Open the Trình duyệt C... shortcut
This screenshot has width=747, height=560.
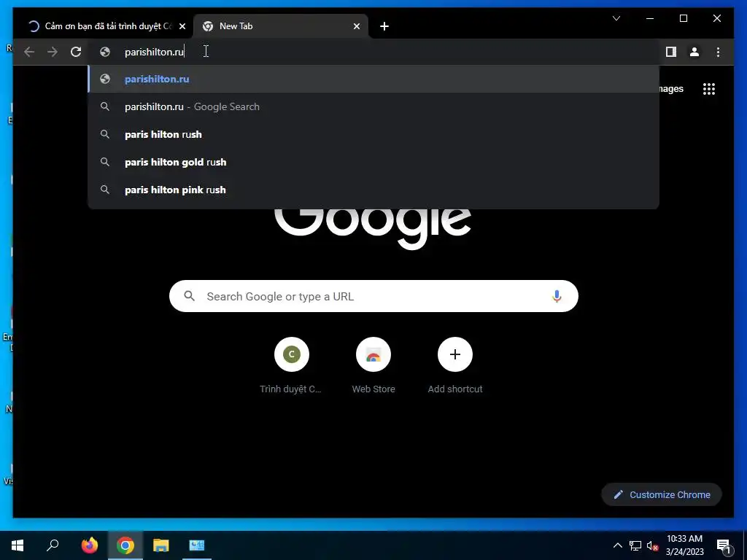[291, 366]
